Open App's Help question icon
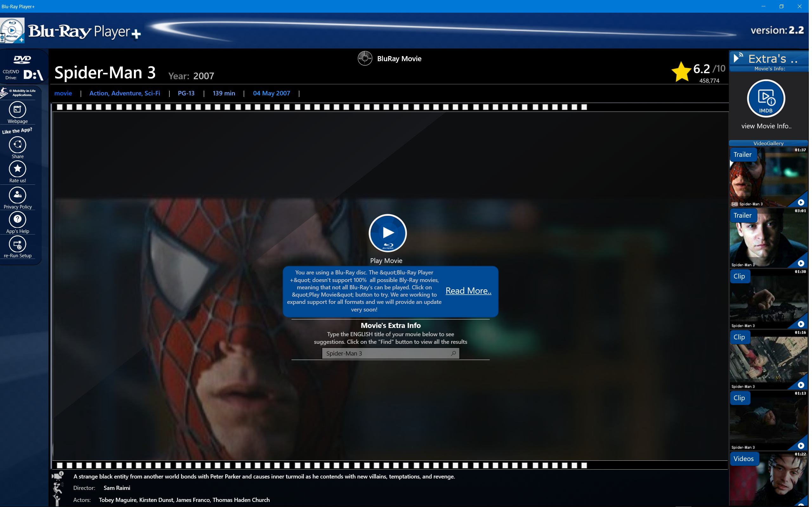 pyautogui.click(x=17, y=220)
